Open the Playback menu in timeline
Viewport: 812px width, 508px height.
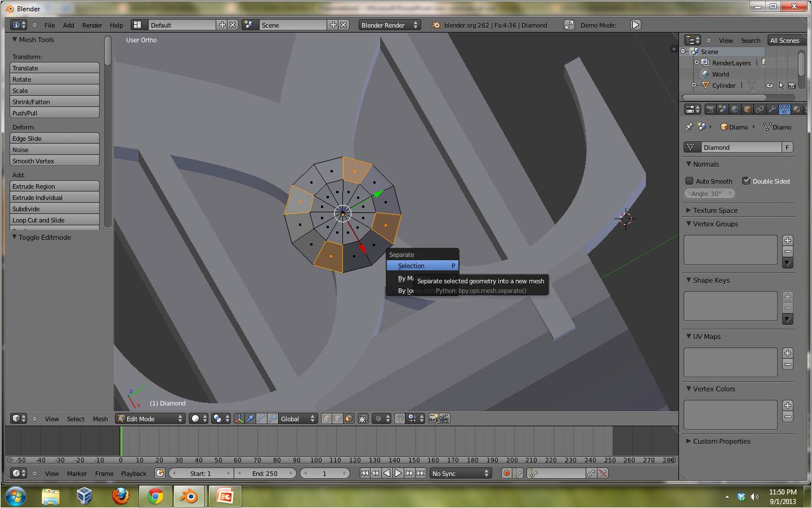coord(133,474)
